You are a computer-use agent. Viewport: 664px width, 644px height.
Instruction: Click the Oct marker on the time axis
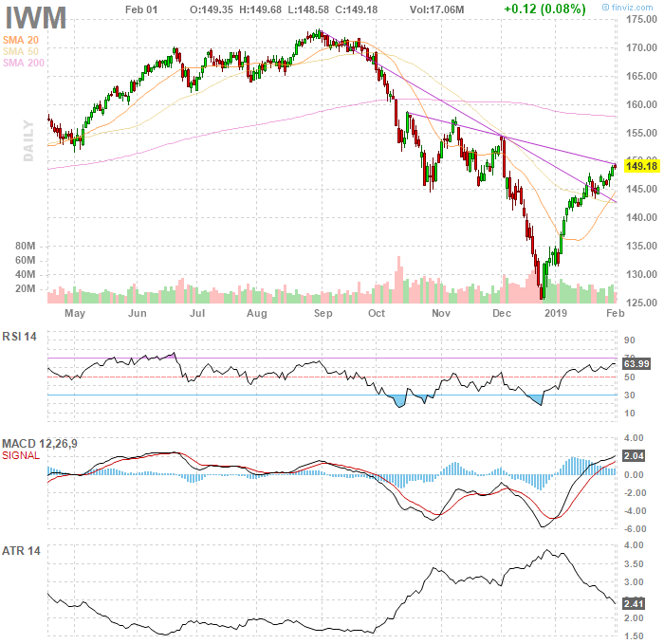coord(378,312)
